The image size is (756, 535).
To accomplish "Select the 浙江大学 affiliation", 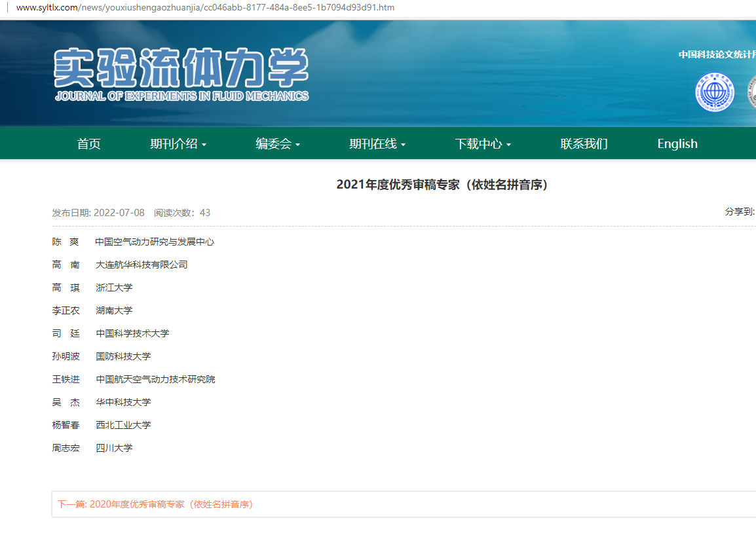I will (x=114, y=287).
